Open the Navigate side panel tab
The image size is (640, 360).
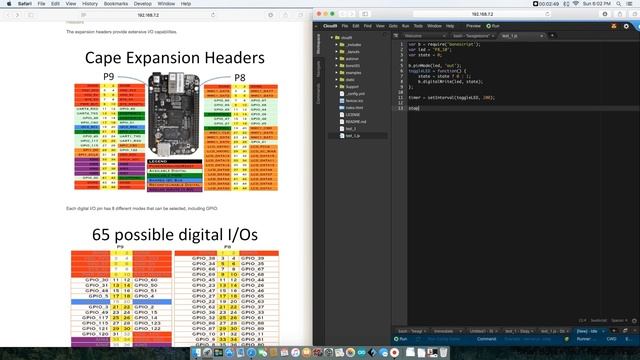point(319,69)
